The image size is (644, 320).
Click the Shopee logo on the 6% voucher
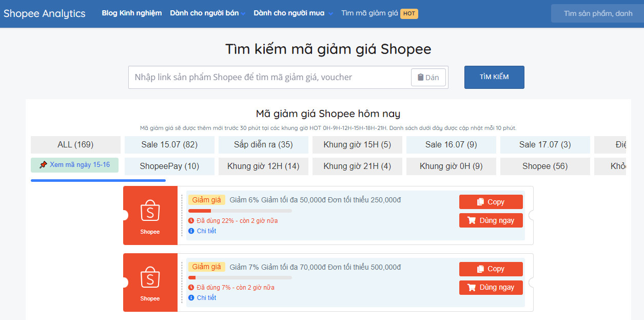[150, 211]
